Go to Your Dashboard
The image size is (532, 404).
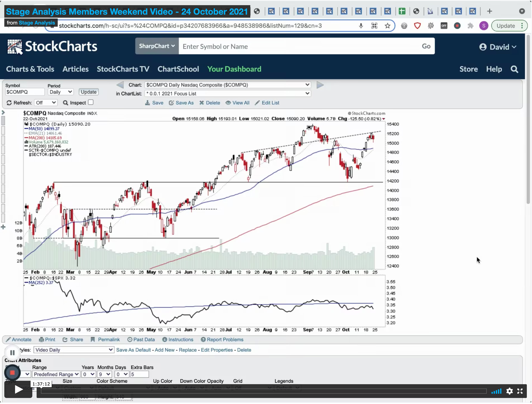pos(234,69)
